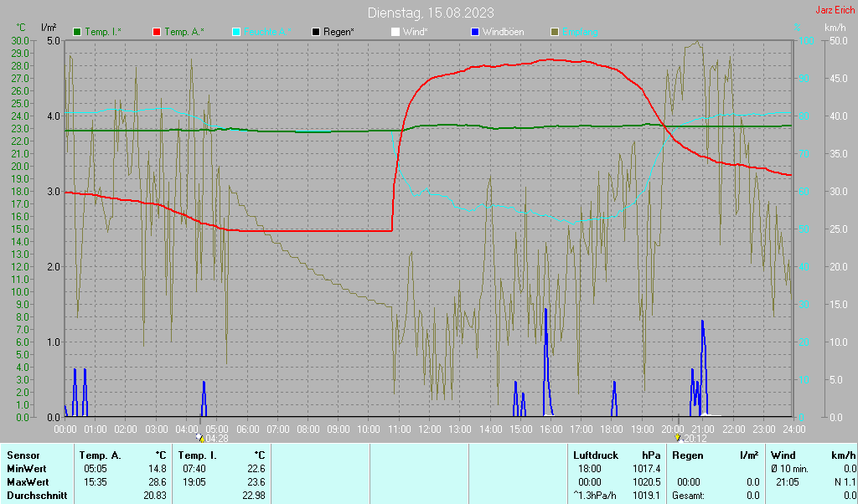Viewport: 858px width, 504px height.
Task: Select the Regen* legend label
Action: point(339,32)
